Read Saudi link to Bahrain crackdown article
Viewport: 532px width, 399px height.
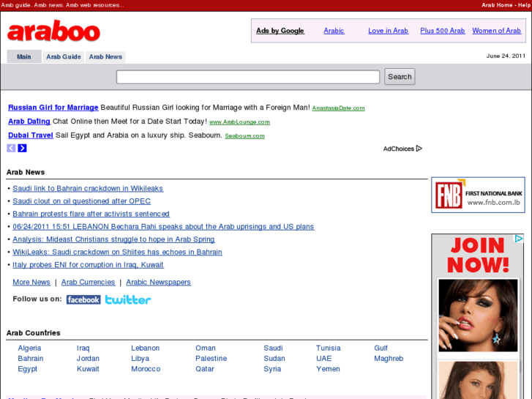pyautogui.click(x=88, y=188)
